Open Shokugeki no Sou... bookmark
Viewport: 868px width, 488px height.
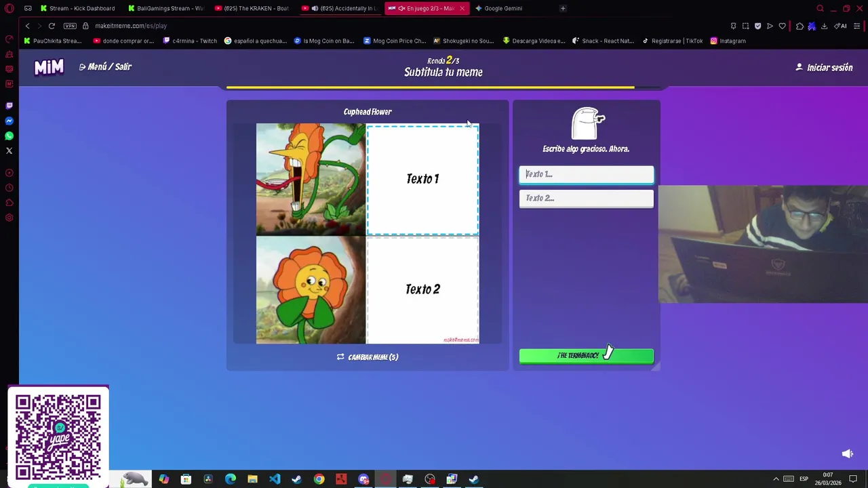point(463,41)
